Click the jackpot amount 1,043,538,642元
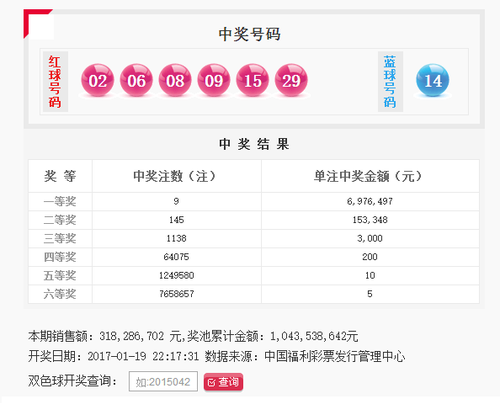 [314, 336]
